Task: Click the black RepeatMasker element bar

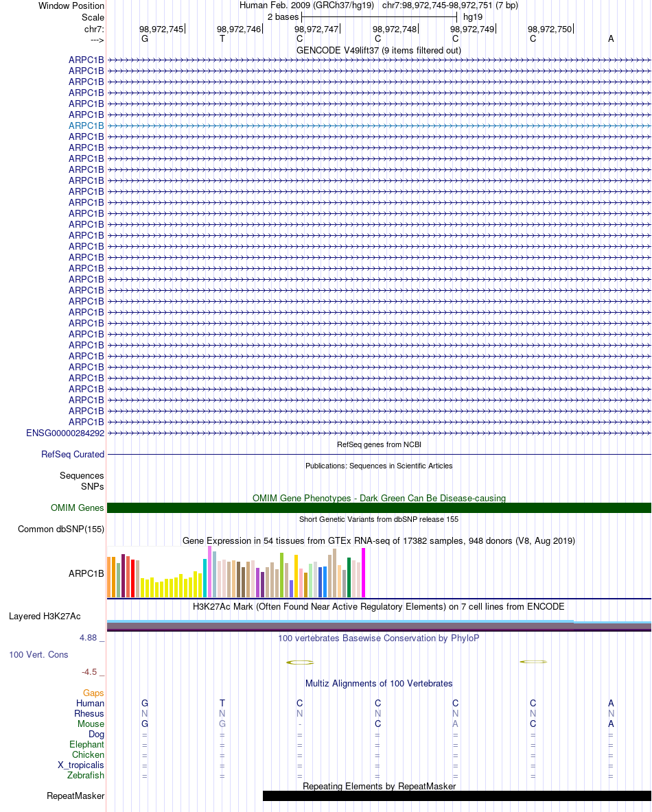Action: tap(457, 796)
